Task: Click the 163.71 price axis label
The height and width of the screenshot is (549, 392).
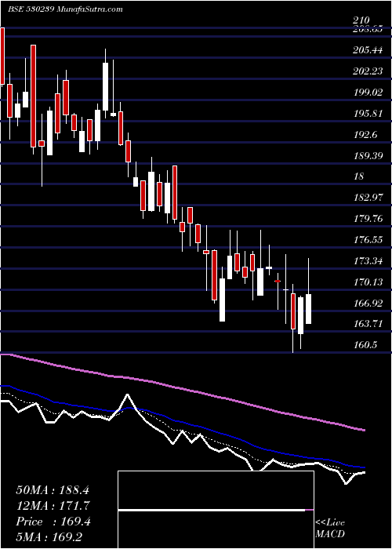Action: click(x=368, y=324)
